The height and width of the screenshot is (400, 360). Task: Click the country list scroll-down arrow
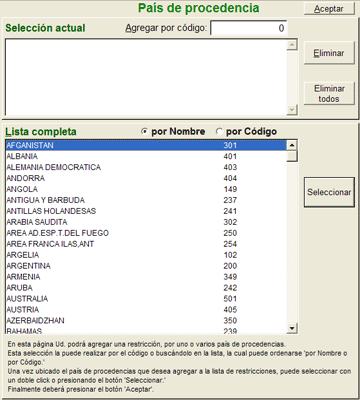click(292, 329)
